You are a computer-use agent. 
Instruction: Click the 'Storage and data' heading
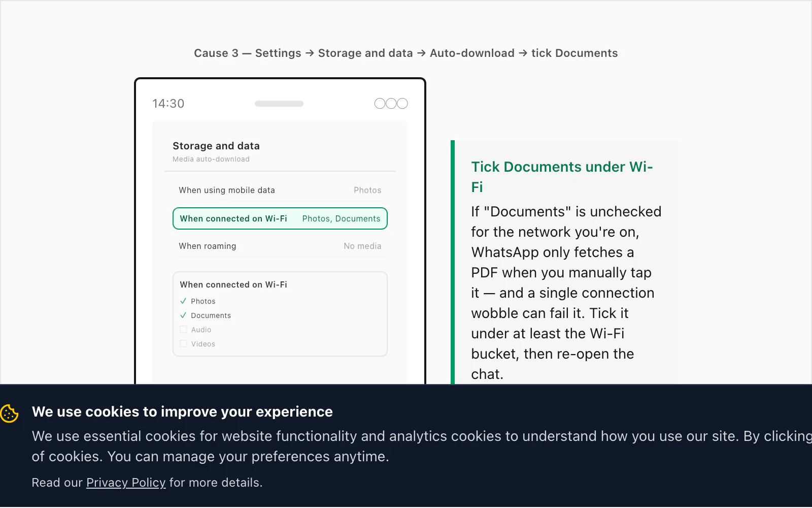tap(216, 146)
